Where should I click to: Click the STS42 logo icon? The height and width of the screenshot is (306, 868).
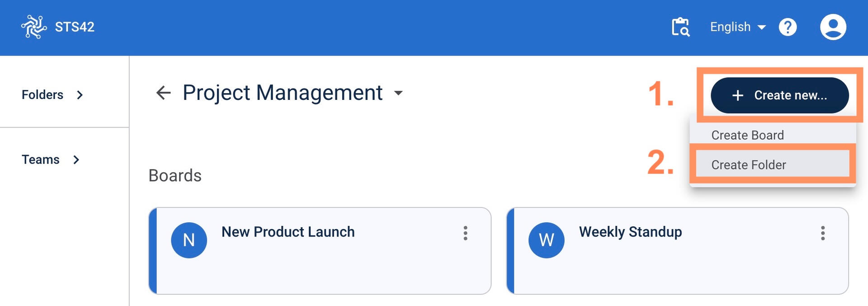click(x=34, y=27)
